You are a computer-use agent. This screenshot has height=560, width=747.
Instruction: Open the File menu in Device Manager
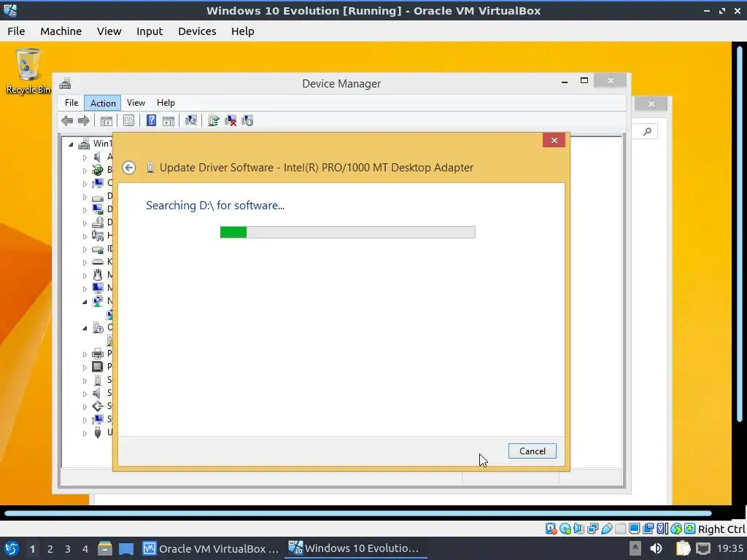coord(71,103)
